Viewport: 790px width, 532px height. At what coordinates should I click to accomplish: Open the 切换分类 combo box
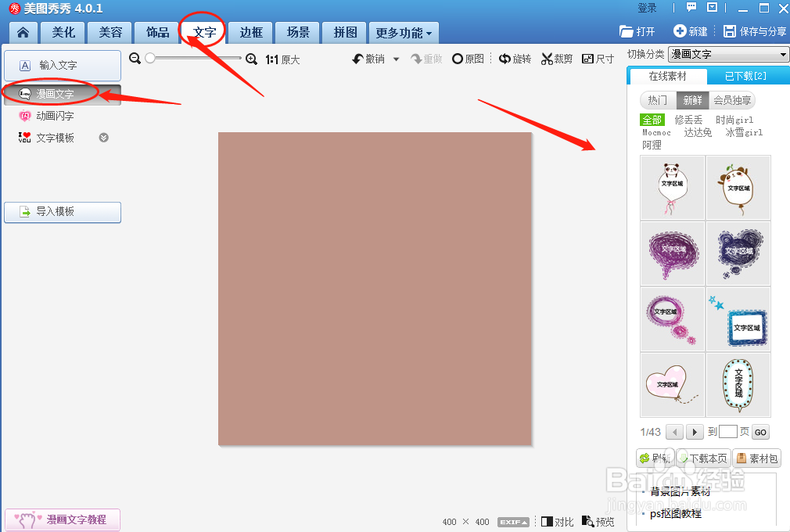coord(728,54)
